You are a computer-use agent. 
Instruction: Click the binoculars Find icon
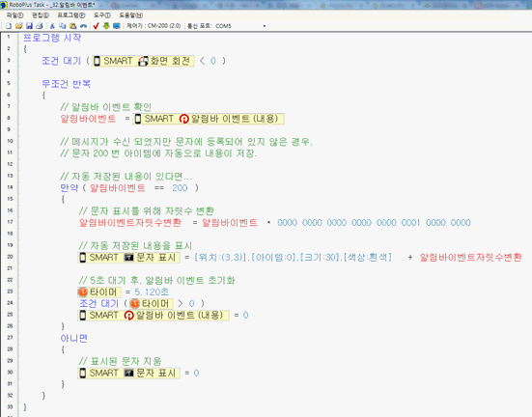click(83, 26)
